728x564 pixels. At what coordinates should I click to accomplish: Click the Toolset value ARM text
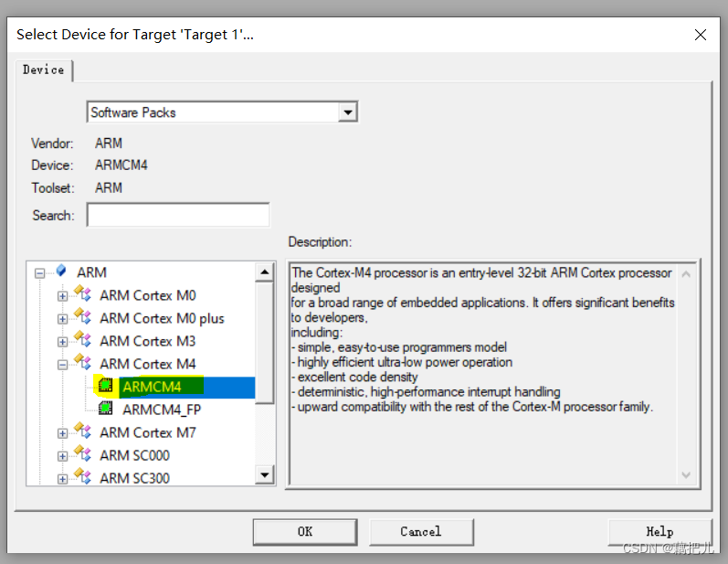(x=109, y=187)
